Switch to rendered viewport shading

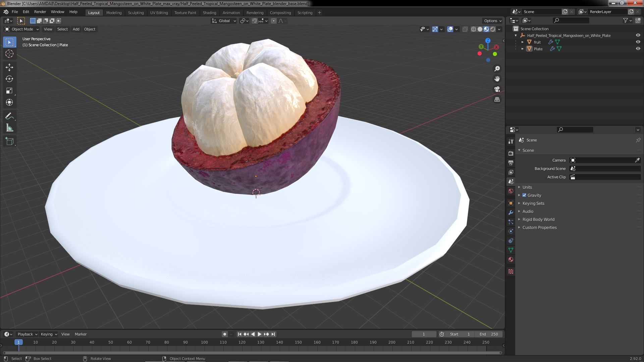coord(493,29)
